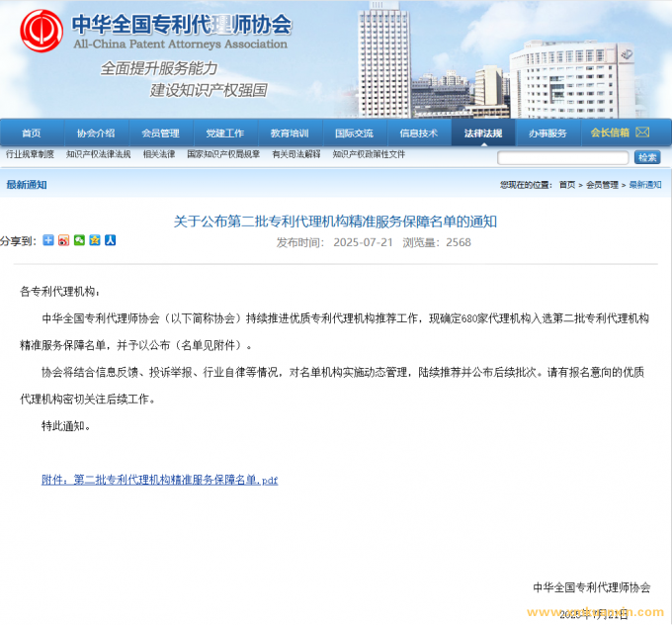Open the 协会介绍 menu item
The width and height of the screenshot is (672, 625).
(96, 134)
